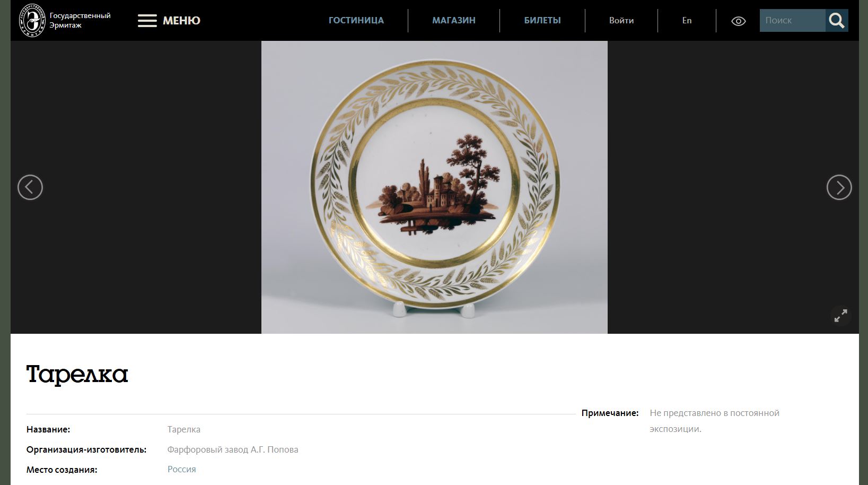The height and width of the screenshot is (485, 868).
Task: Open the hamburger МЕНЮ icon
Action: pos(147,21)
